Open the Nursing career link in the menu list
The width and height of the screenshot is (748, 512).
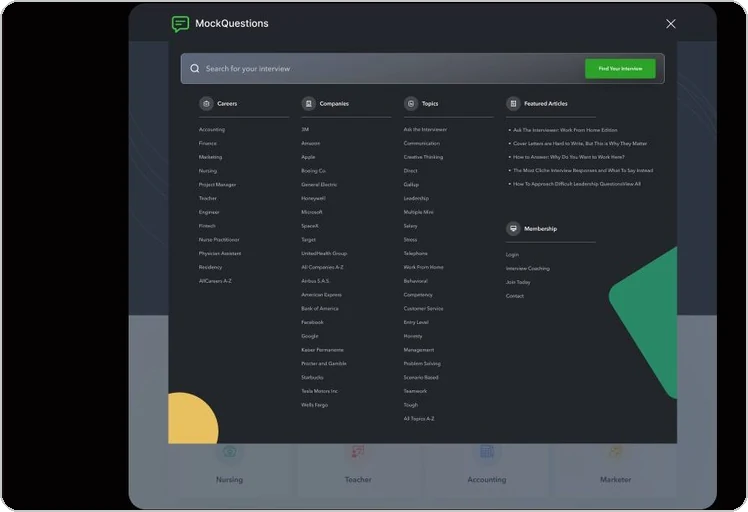[x=208, y=171]
